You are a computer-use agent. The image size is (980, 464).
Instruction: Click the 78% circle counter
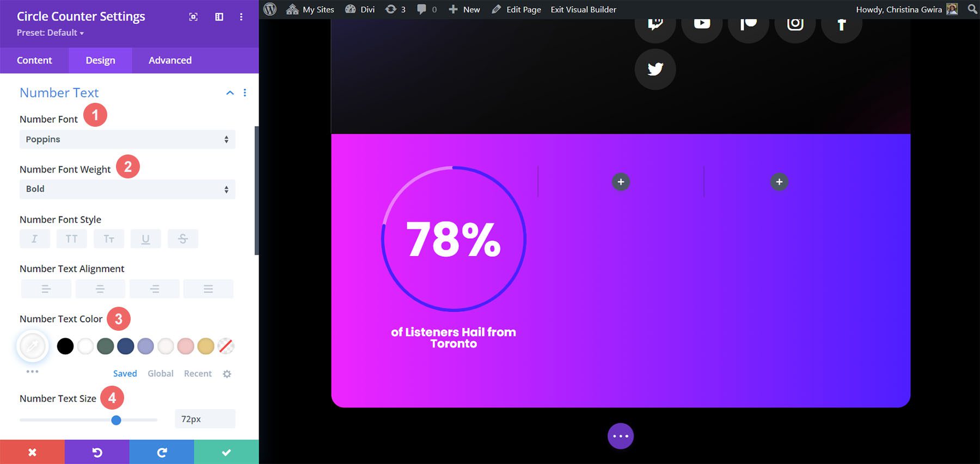[x=454, y=239]
